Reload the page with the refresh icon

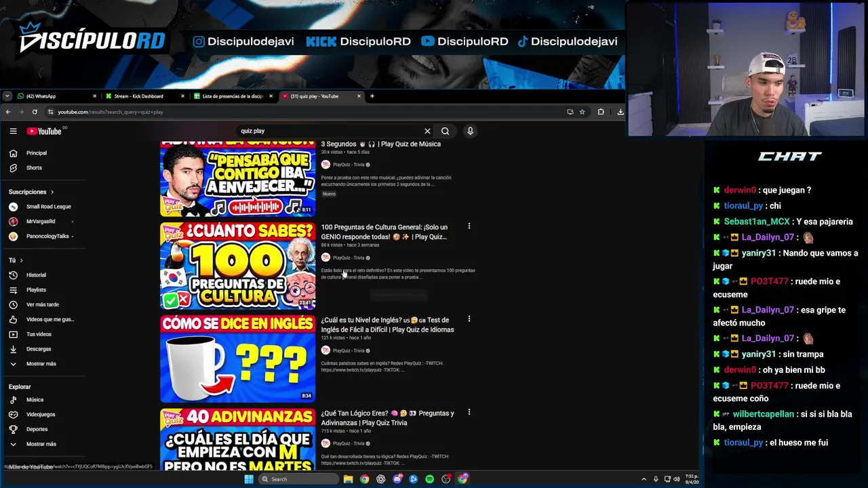pyautogui.click(x=35, y=112)
